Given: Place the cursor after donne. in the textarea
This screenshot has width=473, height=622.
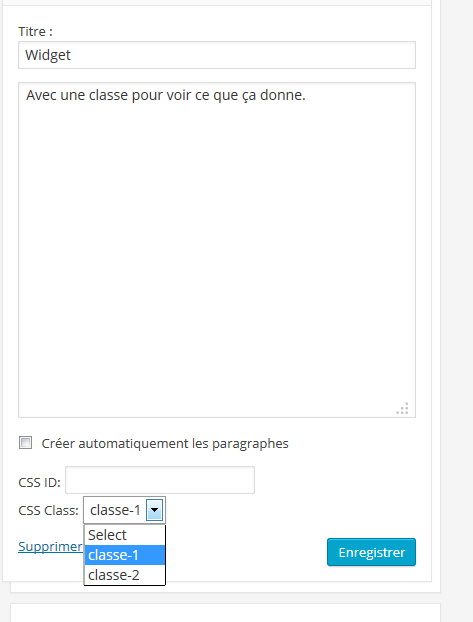Looking at the screenshot, I should click(307, 96).
